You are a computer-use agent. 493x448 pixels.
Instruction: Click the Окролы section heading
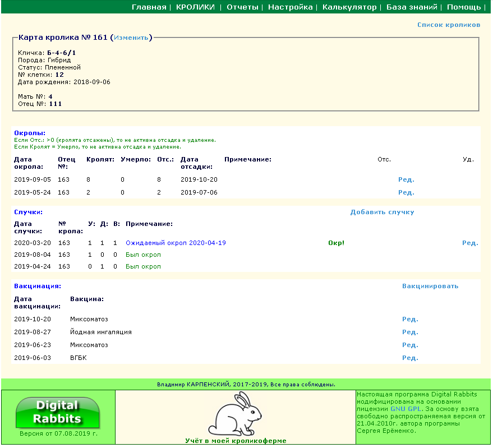point(30,133)
